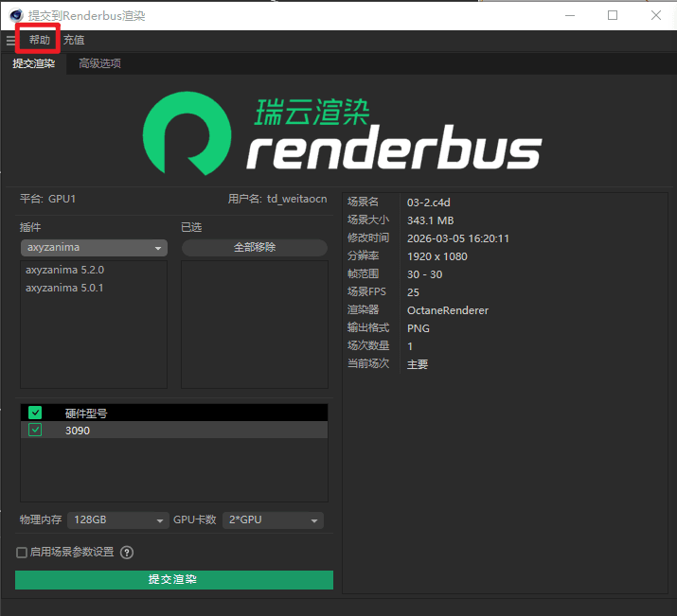The width and height of the screenshot is (677, 616).
Task: Click the 全部移除 button
Action: coord(255,247)
